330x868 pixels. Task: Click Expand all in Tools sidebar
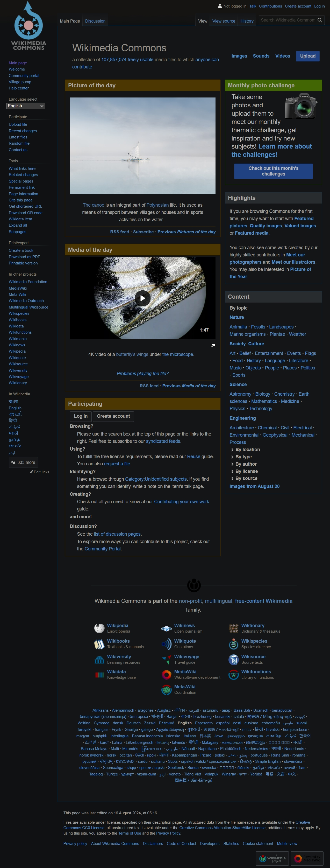pos(18,225)
